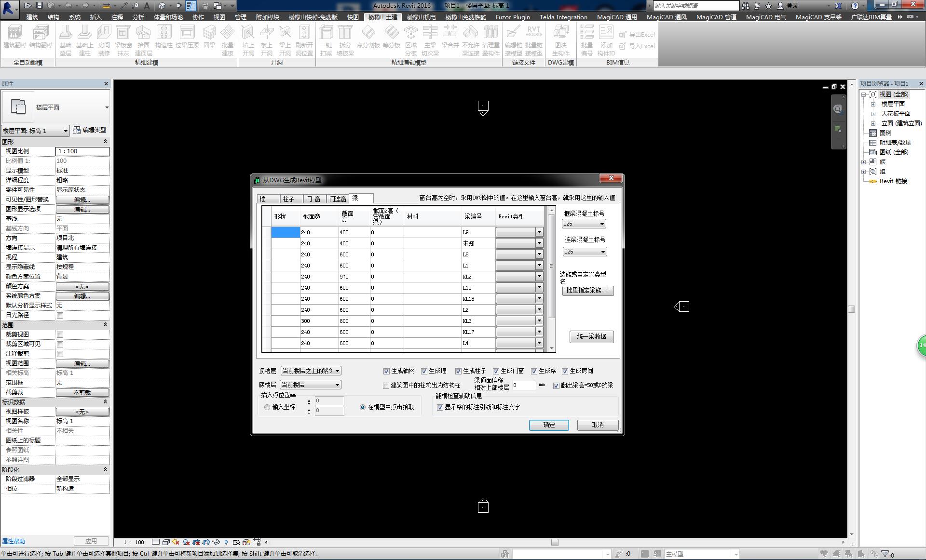Select the 过梁压顶 tool
The image size is (926, 560).
pos(187,37)
